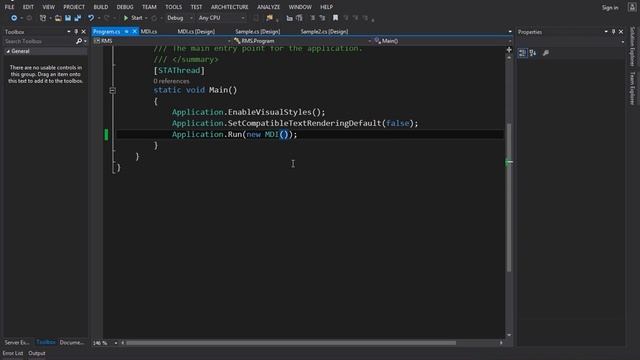Switch to the Sample2.cs [Design] tab
The width and height of the screenshot is (640, 360).
[324, 31]
